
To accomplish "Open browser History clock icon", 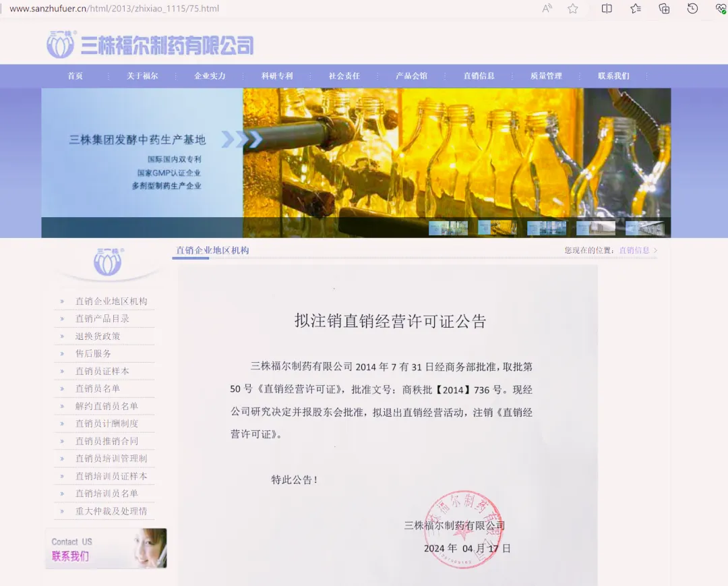I will click(692, 8).
